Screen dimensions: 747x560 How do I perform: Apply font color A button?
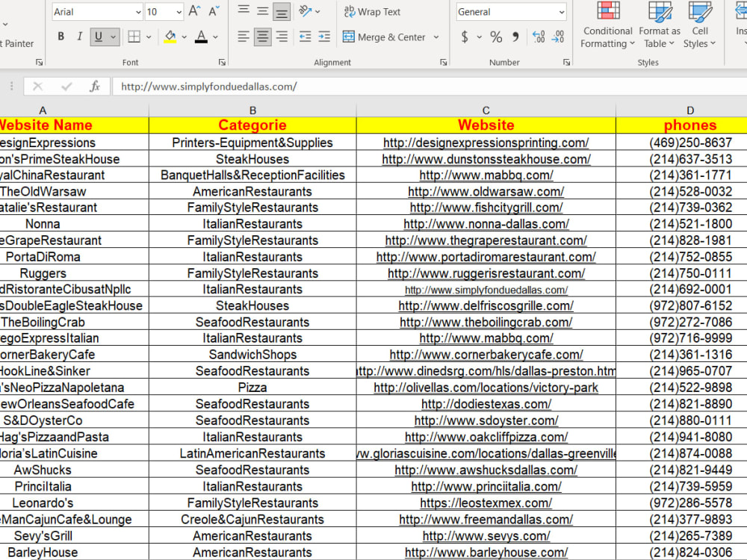pos(201,36)
